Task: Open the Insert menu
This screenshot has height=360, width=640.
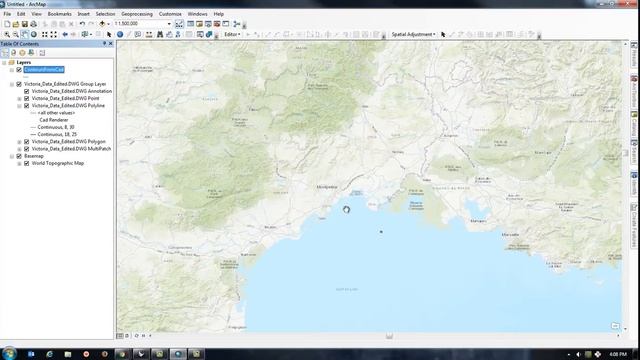Action: [83, 14]
